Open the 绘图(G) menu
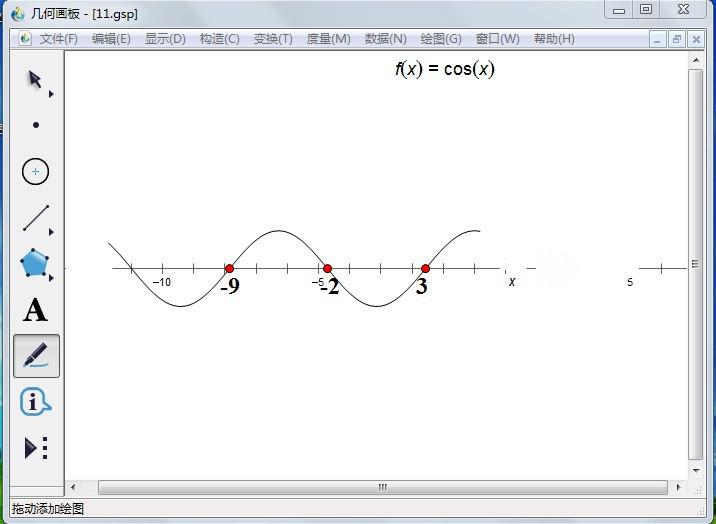Viewport: 716px width, 524px height. point(440,39)
